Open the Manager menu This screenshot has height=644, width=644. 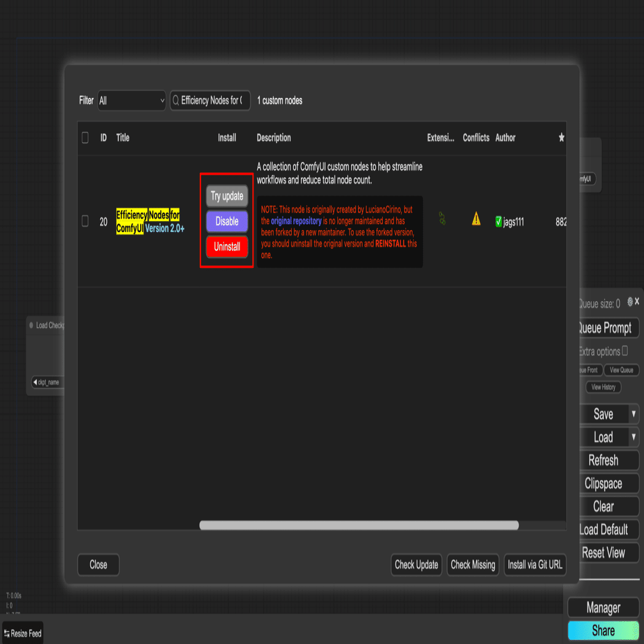pyautogui.click(x=603, y=608)
